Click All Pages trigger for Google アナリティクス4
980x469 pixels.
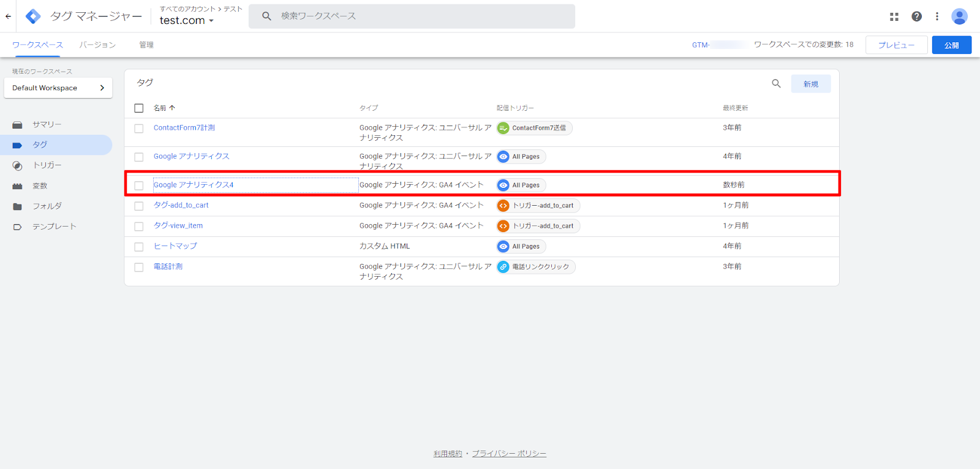coord(521,185)
